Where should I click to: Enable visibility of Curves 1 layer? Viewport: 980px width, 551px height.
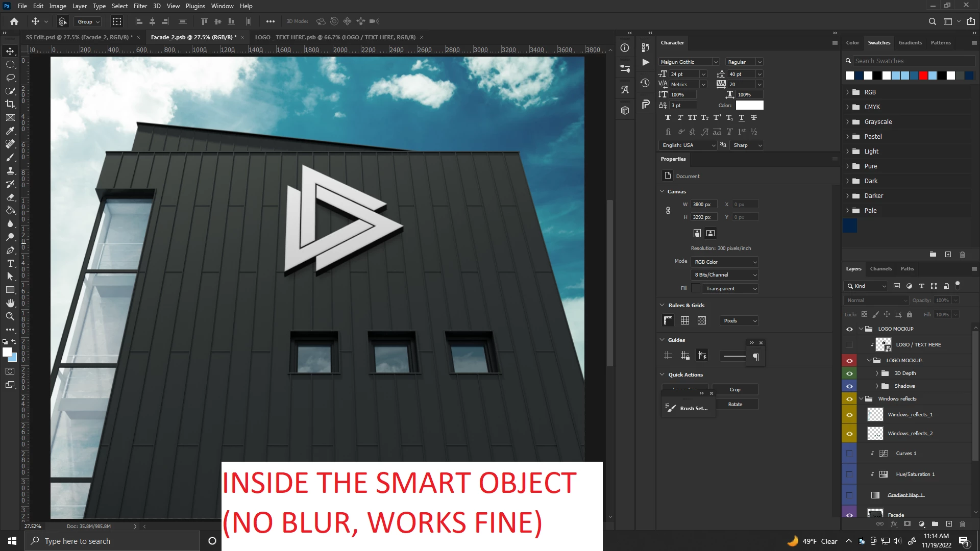point(849,454)
